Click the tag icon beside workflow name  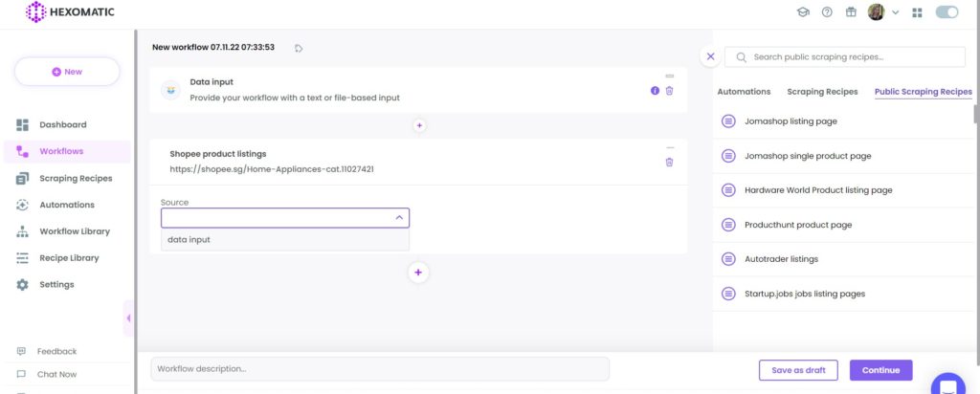299,48
